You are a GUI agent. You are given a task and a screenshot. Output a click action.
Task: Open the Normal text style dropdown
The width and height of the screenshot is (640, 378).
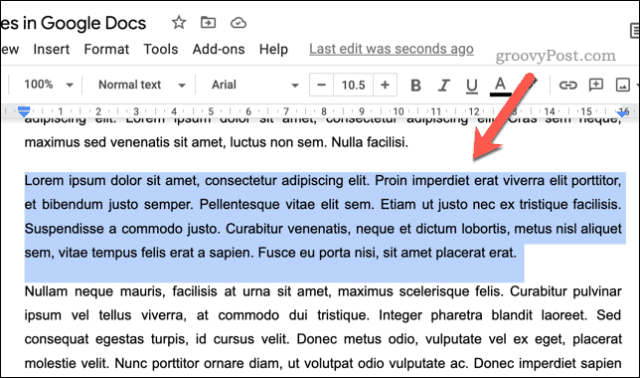pos(142,85)
